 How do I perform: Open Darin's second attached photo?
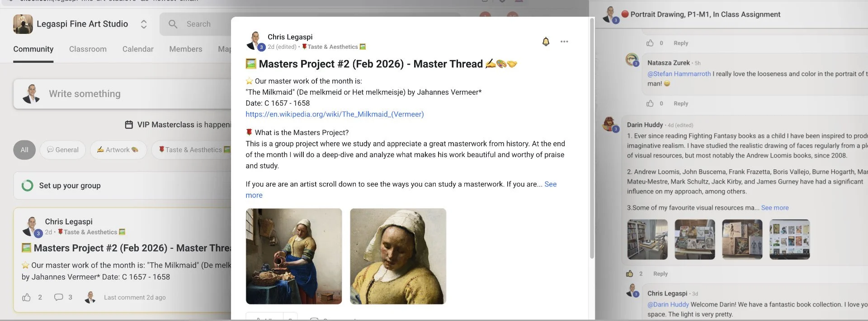click(x=695, y=239)
